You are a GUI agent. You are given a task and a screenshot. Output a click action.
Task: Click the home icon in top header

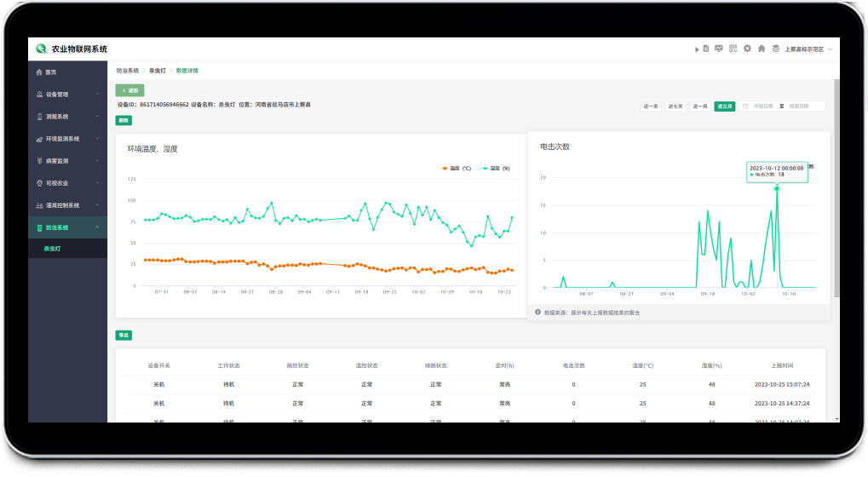coord(762,49)
